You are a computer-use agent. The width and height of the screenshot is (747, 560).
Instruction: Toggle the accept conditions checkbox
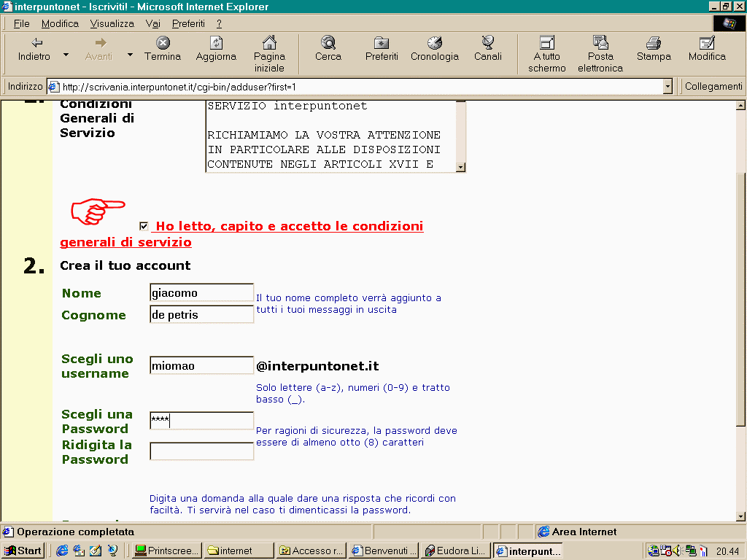tap(144, 226)
